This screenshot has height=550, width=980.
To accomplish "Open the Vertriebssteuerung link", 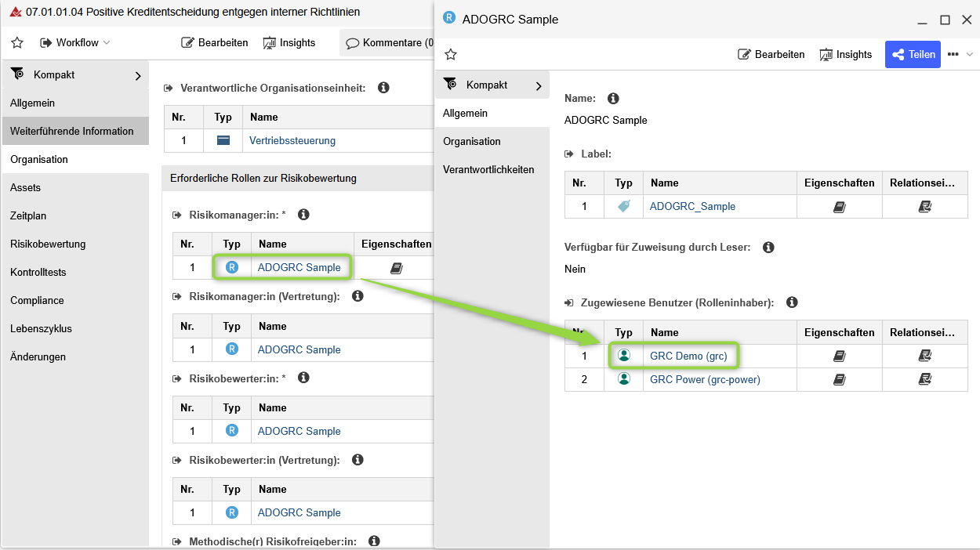I will coord(292,141).
